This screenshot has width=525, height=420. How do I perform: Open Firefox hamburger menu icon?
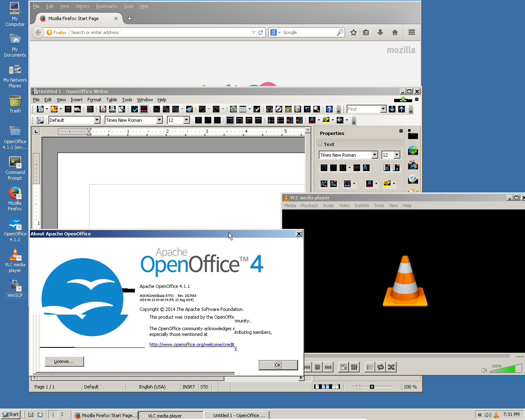point(412,32)
